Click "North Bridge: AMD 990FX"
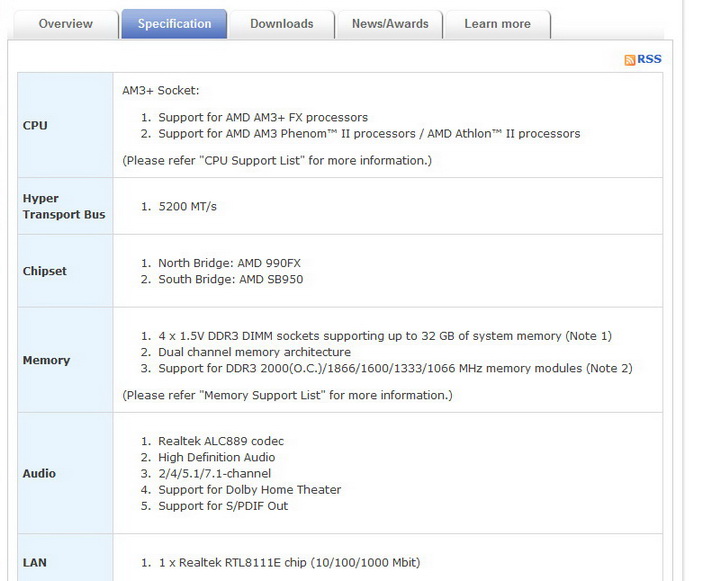This screenshot has height=581, width=720. click(229, 263)
